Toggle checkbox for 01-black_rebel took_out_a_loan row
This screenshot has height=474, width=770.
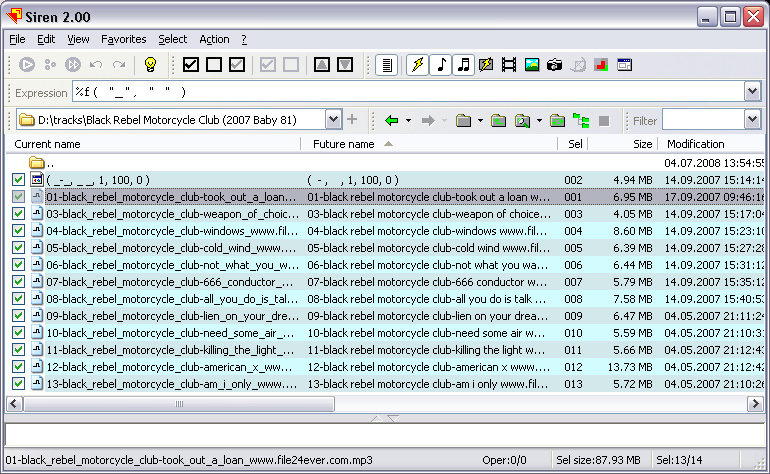(18, 196)
